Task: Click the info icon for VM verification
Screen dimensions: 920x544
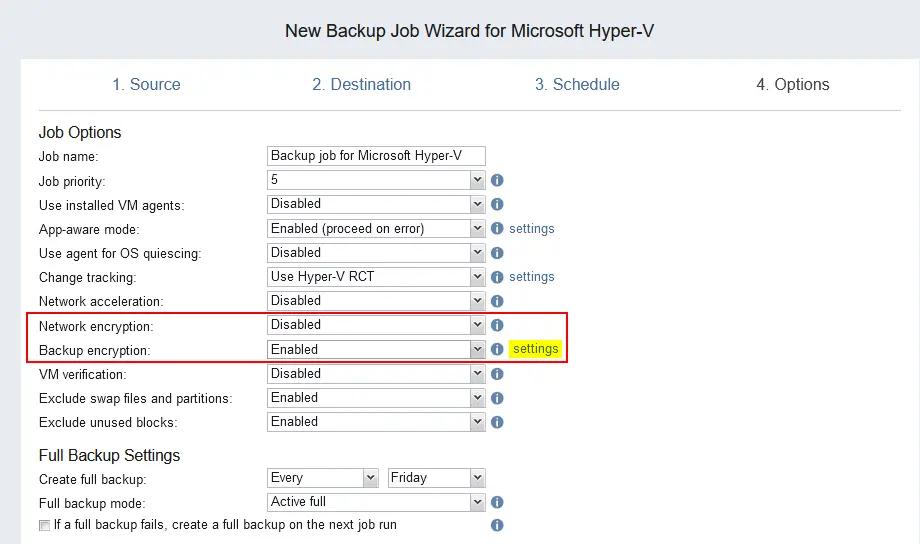Action: (x=497, y=374)
